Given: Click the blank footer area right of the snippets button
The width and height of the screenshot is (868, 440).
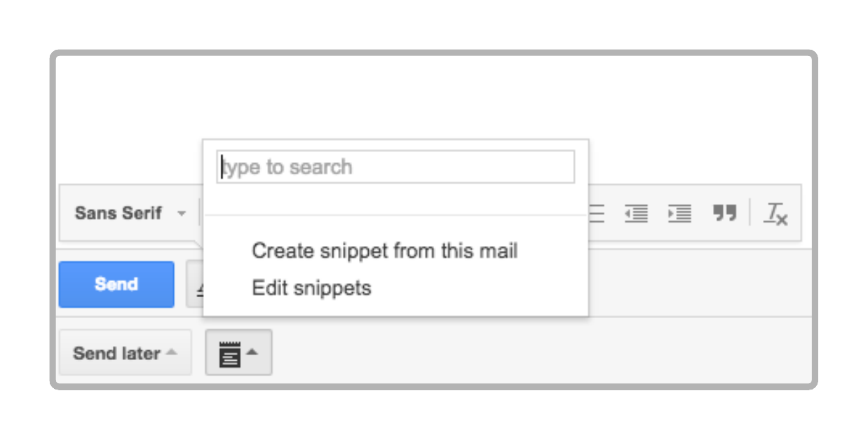Looking at the screenshot, I should [x=540, y=352].
